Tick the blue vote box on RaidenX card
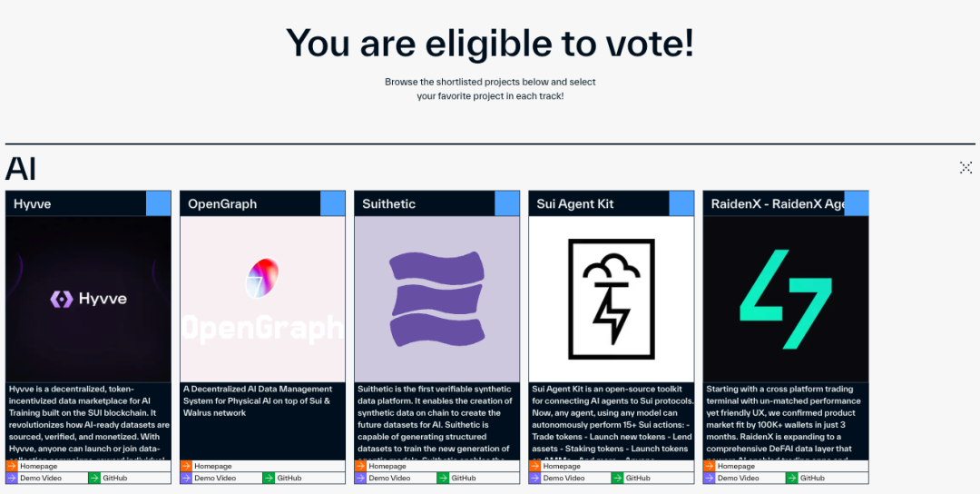 point(856,203)
